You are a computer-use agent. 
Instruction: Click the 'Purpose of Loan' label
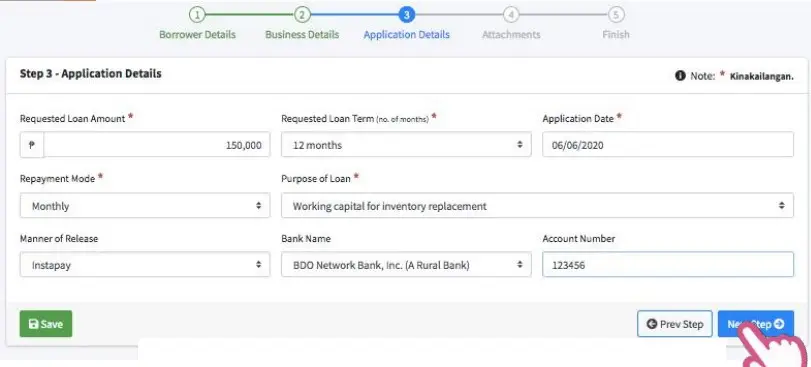click(316, 178)
